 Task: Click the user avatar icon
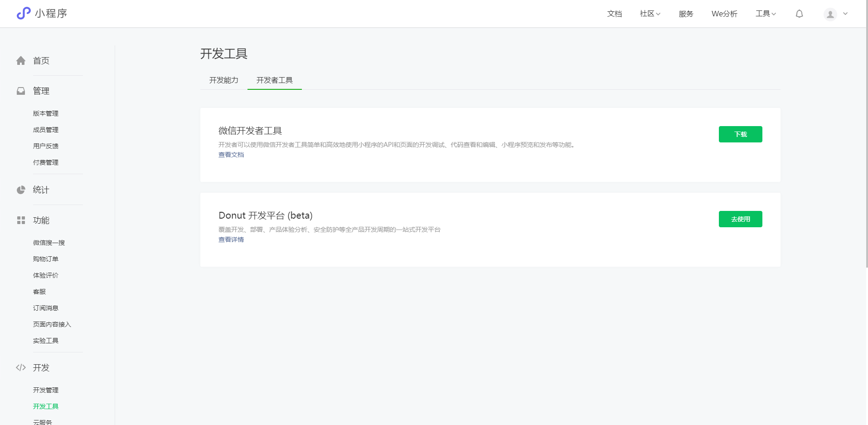830,14
